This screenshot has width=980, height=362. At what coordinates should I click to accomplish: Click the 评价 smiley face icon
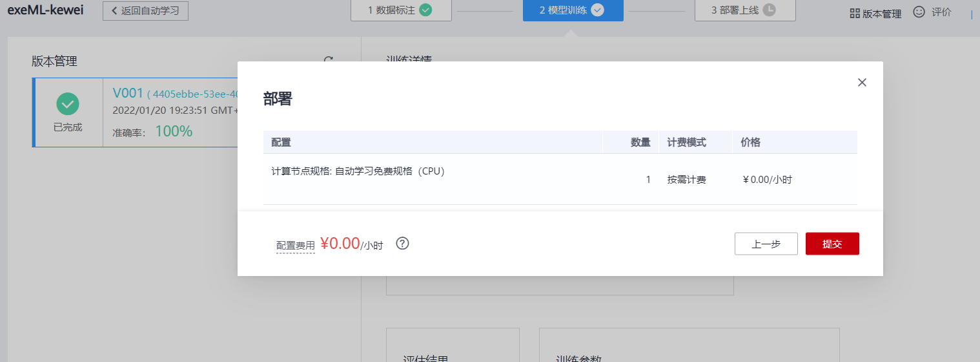click(x=919, y=12)
